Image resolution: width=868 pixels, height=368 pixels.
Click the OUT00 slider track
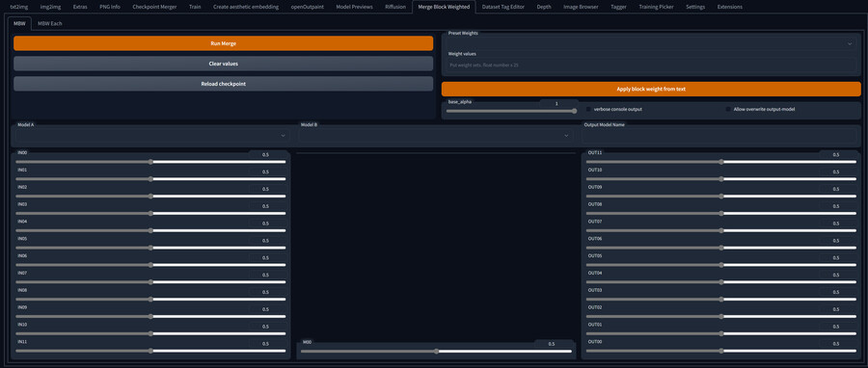pos(721,351)
